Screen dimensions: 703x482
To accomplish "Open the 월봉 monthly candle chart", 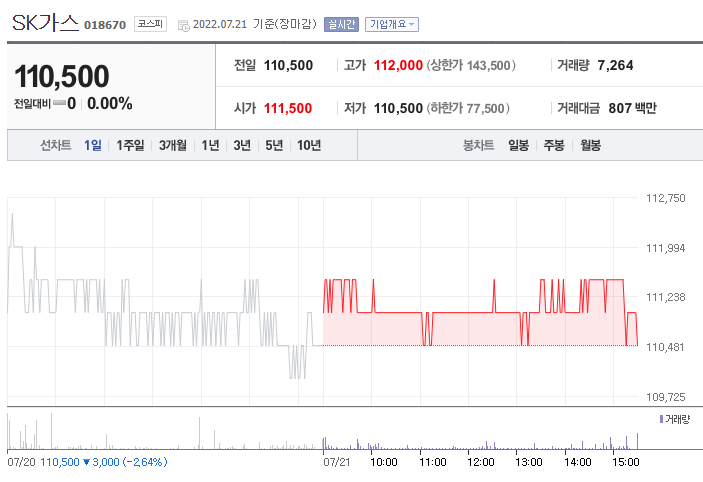I will coord(590,145).
